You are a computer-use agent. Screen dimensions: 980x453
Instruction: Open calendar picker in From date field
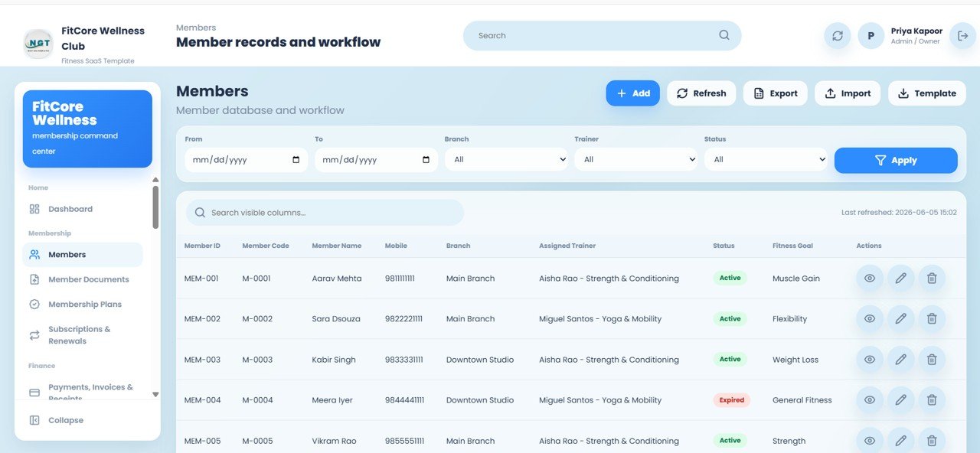click(x=296, y=160)
